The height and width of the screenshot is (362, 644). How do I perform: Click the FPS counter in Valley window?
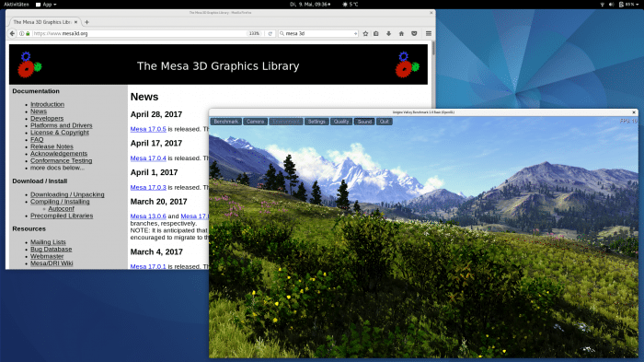[x=628, y=121]
